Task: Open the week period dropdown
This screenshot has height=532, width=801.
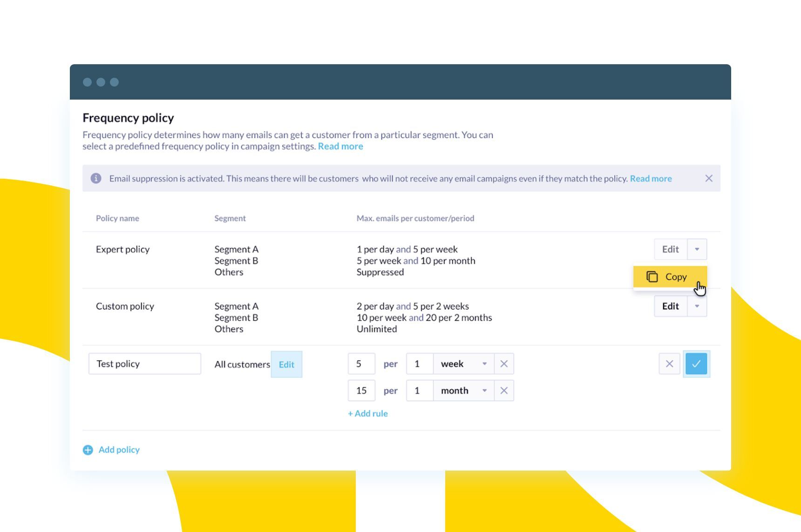Action: (464, 364)
